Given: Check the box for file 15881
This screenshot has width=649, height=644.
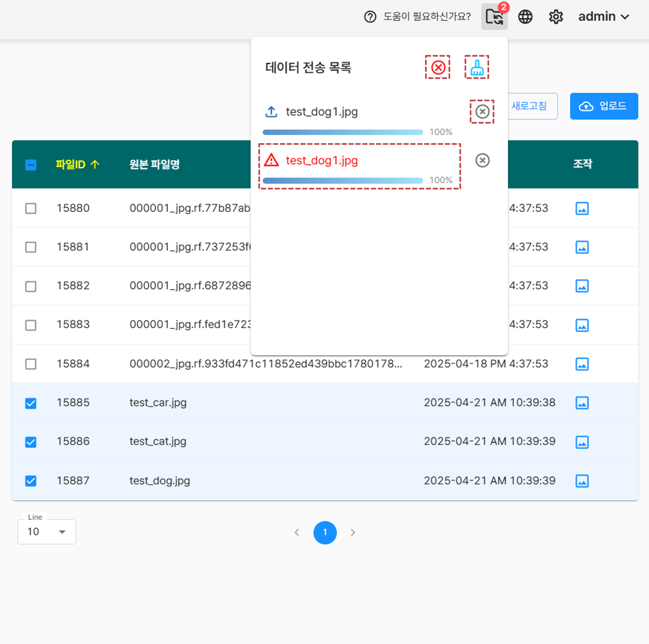Looking at the screenshot, I should coord(30,247).
